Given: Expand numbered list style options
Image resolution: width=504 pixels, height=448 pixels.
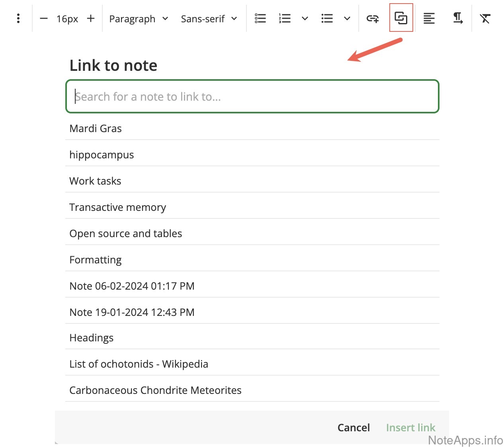Looking at the screenshot, I should [305, 18].
